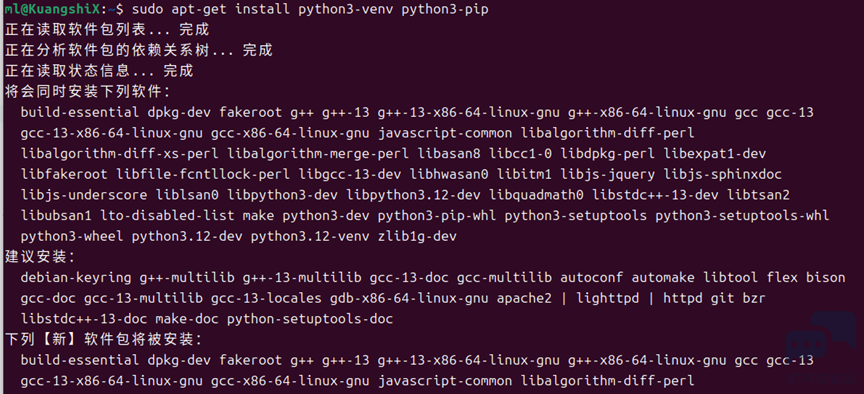864x394 pixels.
Task: Click the 正在分析软件包的依赖关系树 line
Action: (x=138, y=51)
